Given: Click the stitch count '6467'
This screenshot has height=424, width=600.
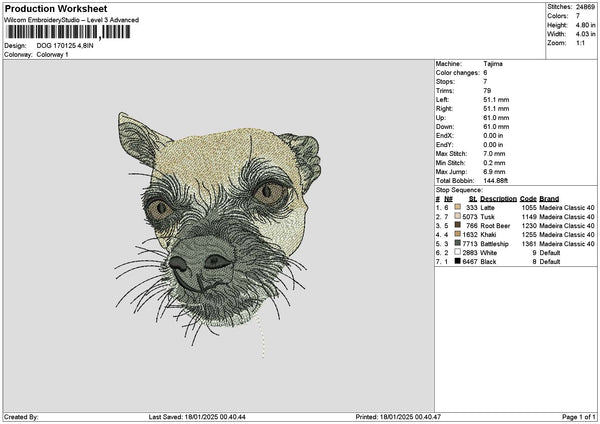Looking at the screenshot, I should pyautogui.click(x=470, y=261).
